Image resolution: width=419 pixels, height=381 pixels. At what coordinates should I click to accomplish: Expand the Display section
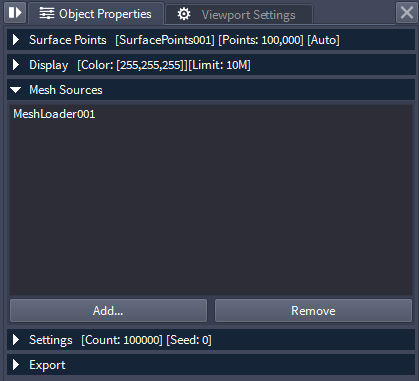pos(211,65)
